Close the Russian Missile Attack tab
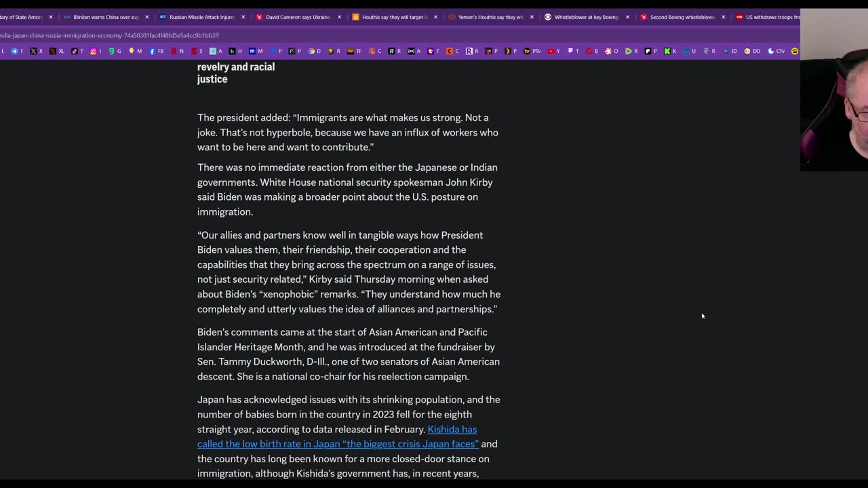868x488 pixels. (x=243, y=17)
